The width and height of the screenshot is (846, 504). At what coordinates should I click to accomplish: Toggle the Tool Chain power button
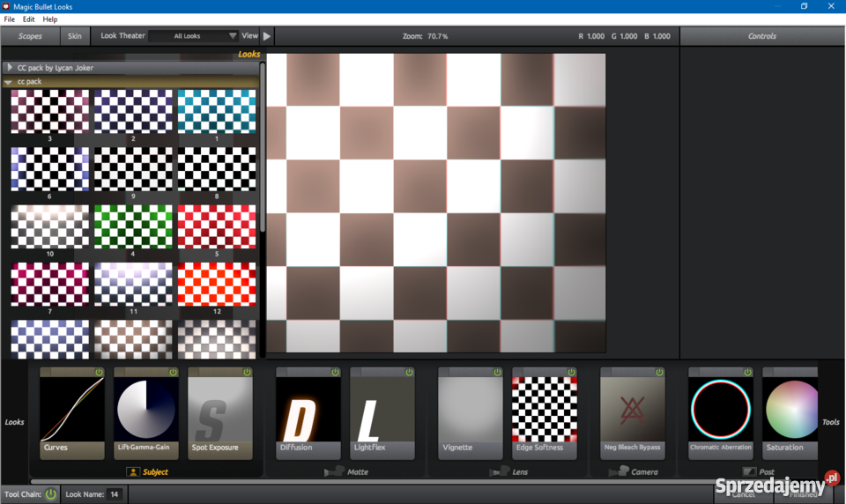(50, 494)
